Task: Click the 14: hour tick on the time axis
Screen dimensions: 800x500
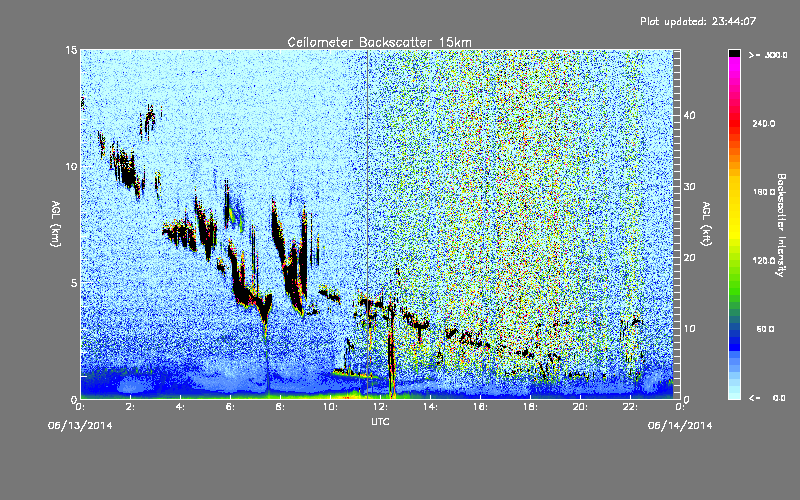Action: 431,407
